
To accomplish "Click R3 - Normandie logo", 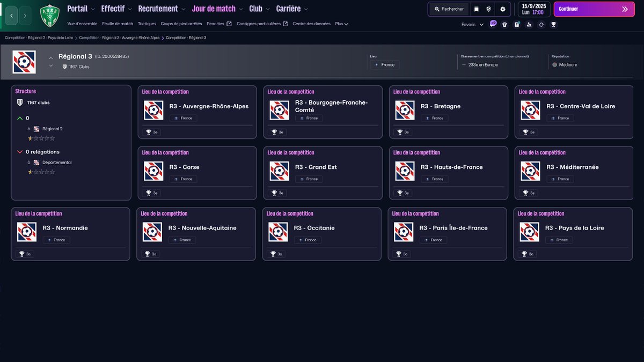I will tap(27, 232).
